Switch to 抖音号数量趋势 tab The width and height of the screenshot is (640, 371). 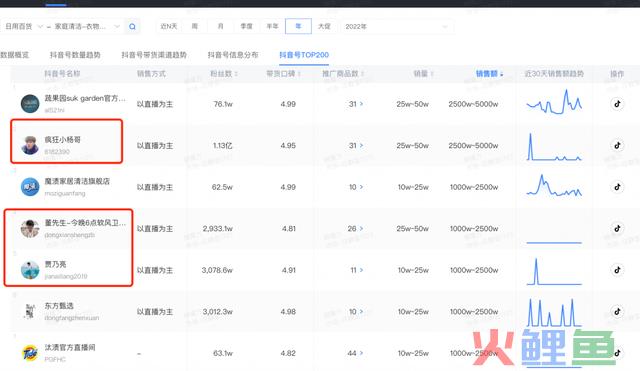point(75,55)
